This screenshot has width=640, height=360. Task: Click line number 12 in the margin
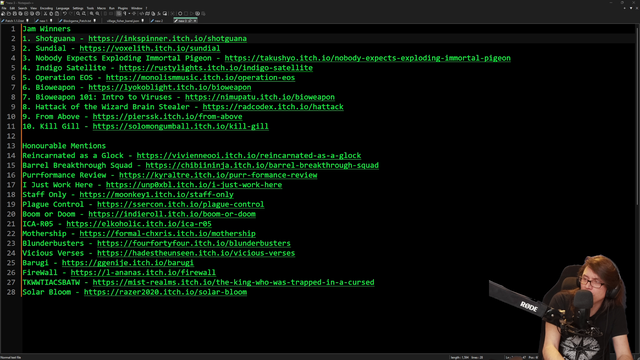pos(11,136)
